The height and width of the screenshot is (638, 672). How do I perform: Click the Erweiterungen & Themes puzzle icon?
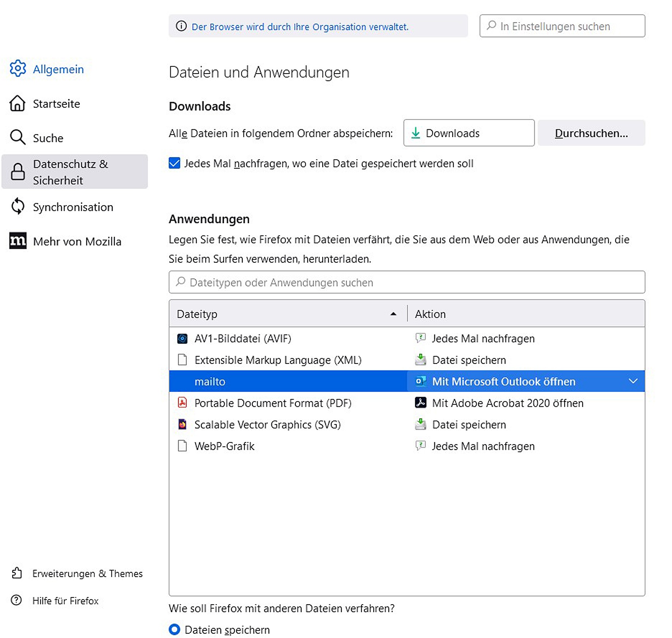[17, 573]
